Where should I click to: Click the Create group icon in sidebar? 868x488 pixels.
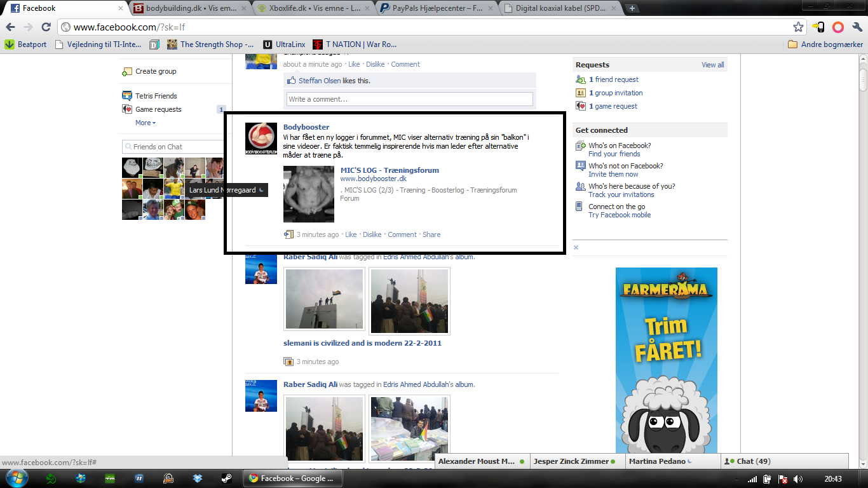tap(127, 72)
